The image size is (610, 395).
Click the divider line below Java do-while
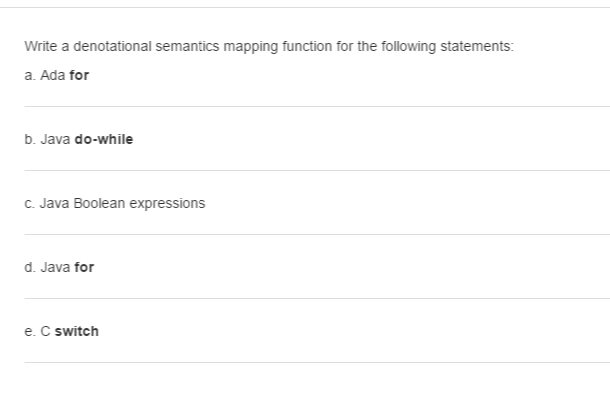(317, 170)
